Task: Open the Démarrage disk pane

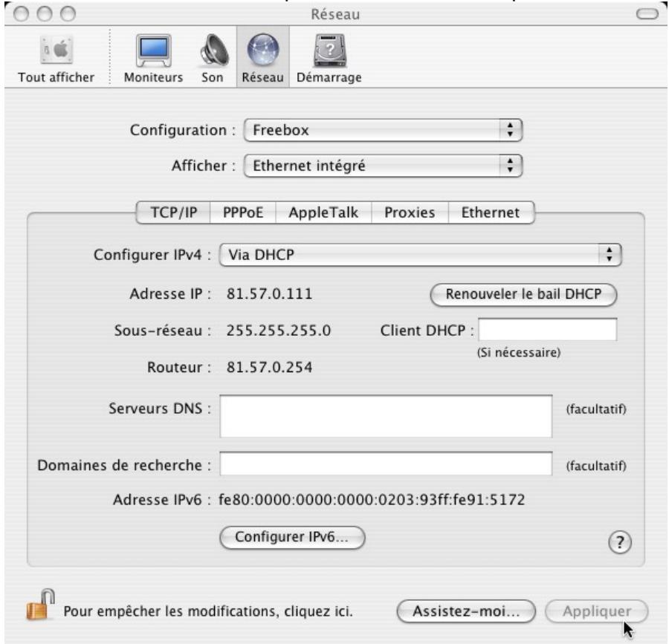Action: point(329,59)
